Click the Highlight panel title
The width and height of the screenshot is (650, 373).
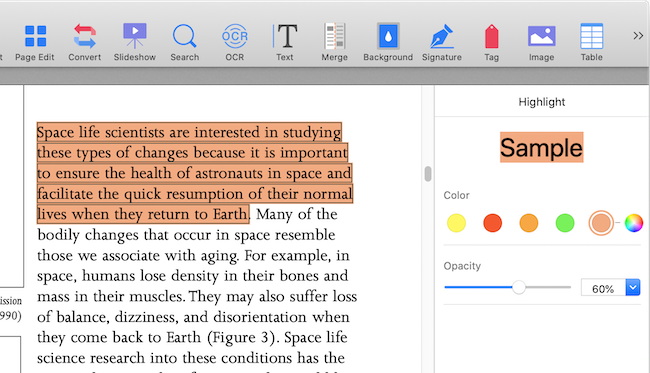(x=541, y=102)
